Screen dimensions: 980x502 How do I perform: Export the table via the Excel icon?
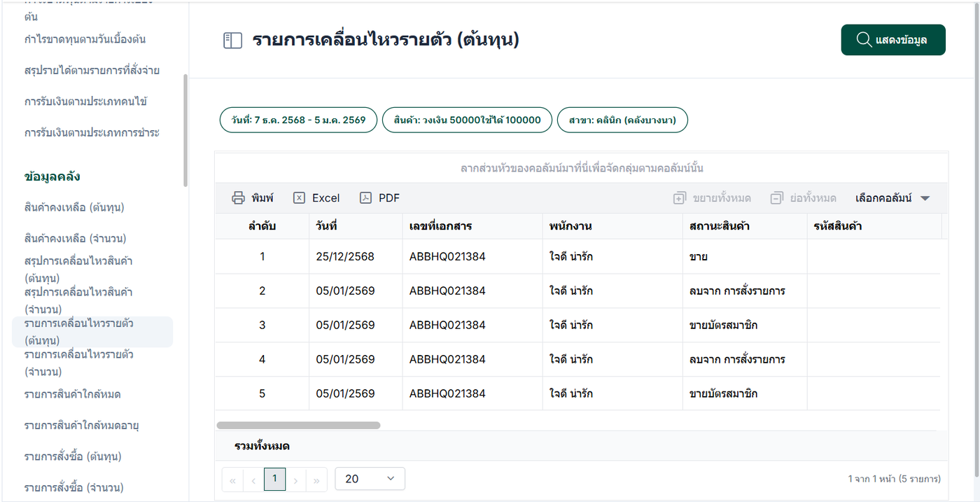[x=299, y=198]
